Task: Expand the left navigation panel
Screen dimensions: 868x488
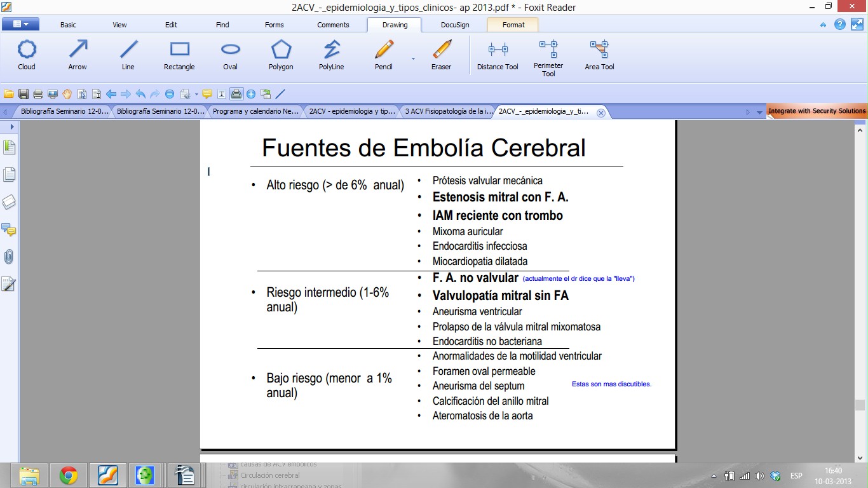Action: point(11,127)
